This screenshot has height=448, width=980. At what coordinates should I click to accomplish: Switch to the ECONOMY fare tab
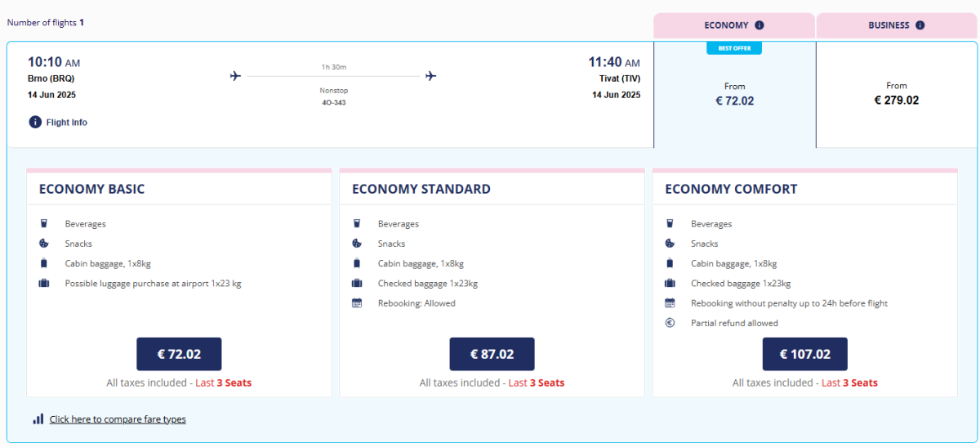pyautogui.click(x=725, y=25)
